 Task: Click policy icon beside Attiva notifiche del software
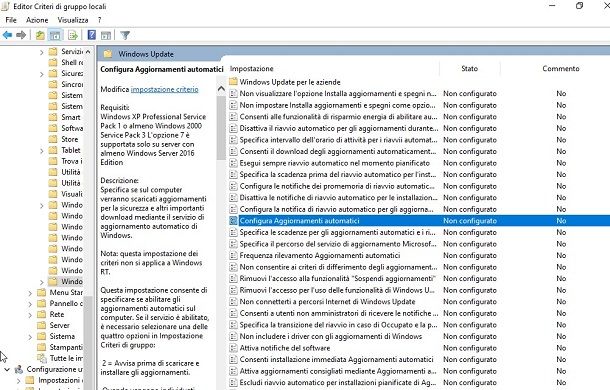(x=233, y=348)
